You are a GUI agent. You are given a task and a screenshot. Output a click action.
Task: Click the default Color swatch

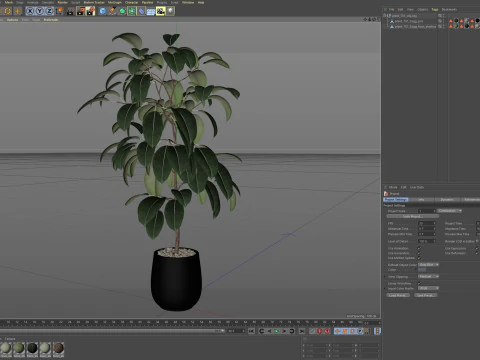click(x=422, y=269)
